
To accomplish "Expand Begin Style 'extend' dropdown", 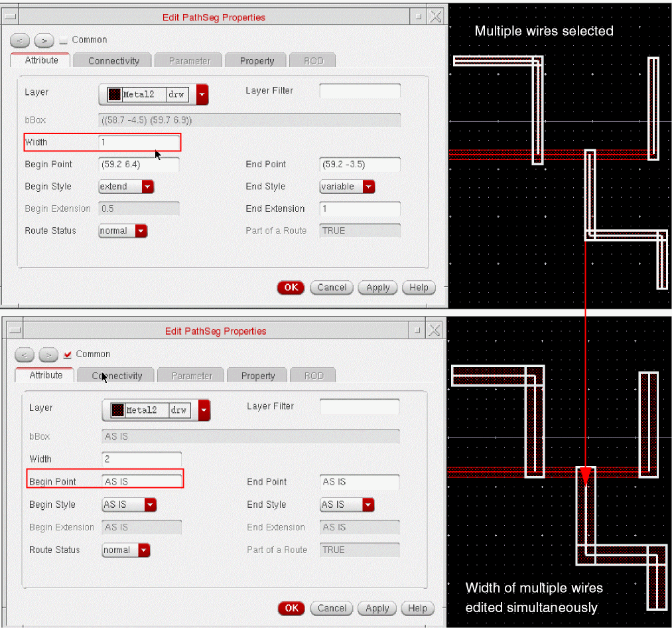I will [148, 187].
